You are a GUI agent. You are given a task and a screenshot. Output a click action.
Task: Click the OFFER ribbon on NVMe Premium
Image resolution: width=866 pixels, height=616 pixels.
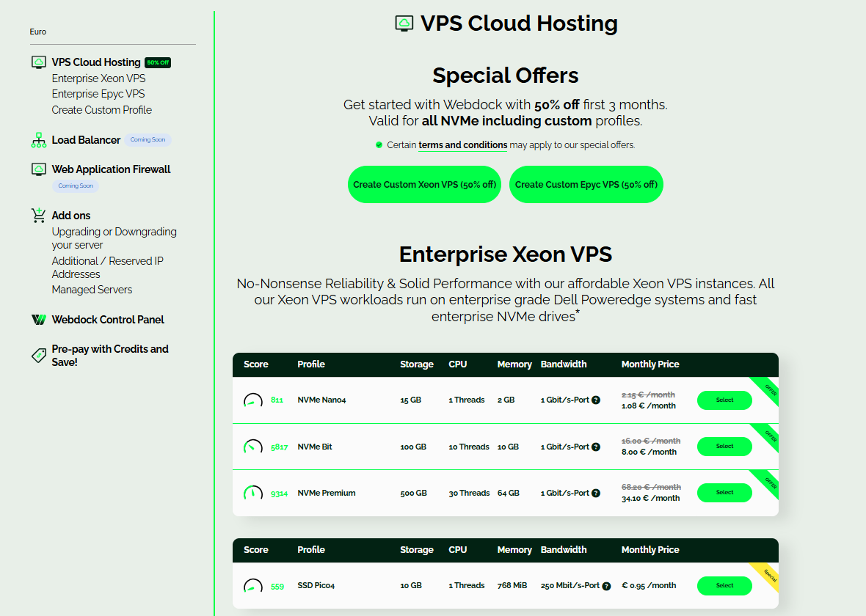768,480
